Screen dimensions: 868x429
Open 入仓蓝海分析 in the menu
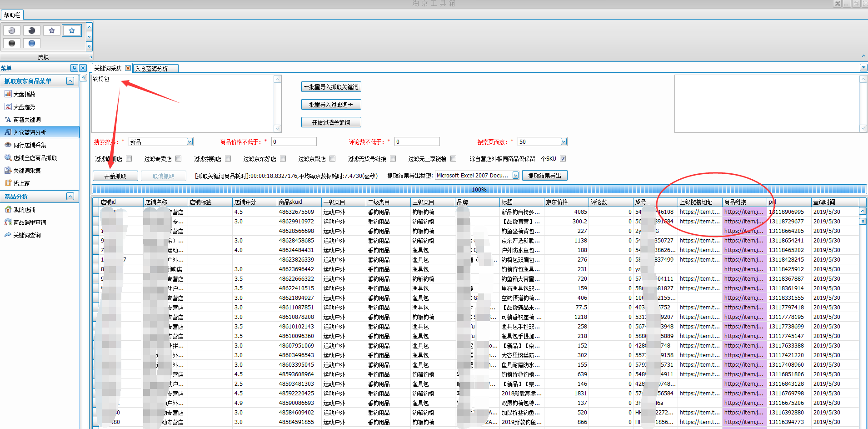coord(40,132)
